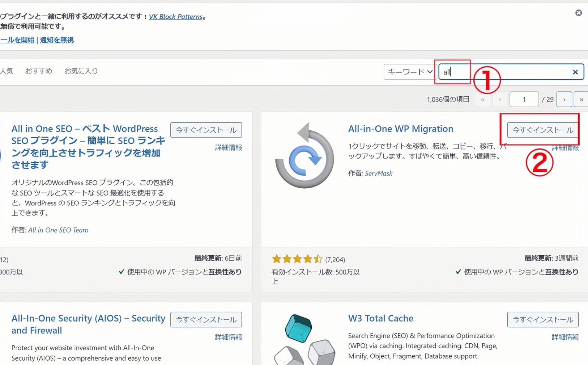Open the All in One SEO plugin title

[89, 147]
